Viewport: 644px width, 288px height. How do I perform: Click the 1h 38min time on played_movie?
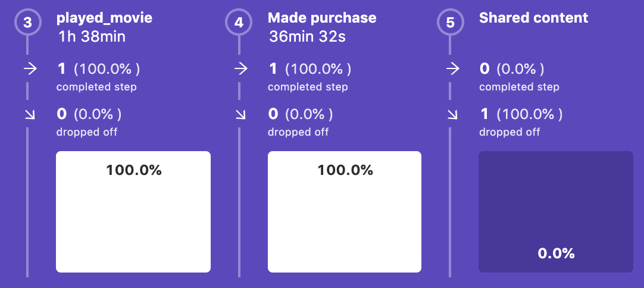point(91,37)
